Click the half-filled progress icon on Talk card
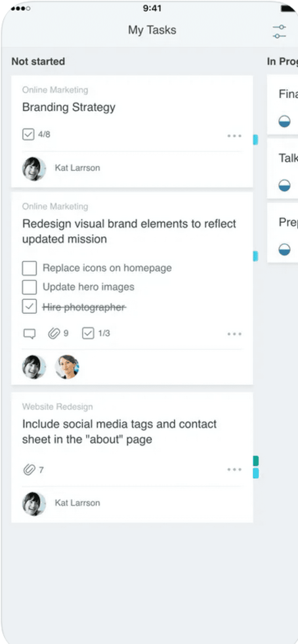This screenshot has height=644, width=298. tap(284, 185)
